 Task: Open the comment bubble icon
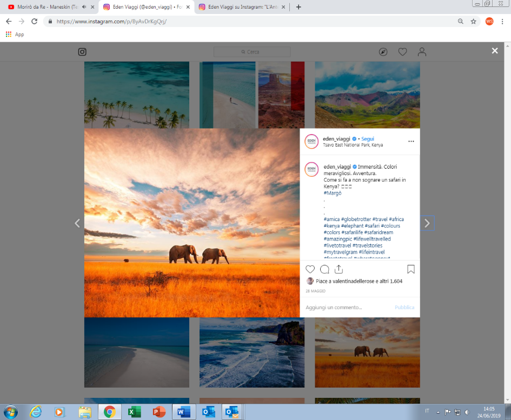point(324,269)
